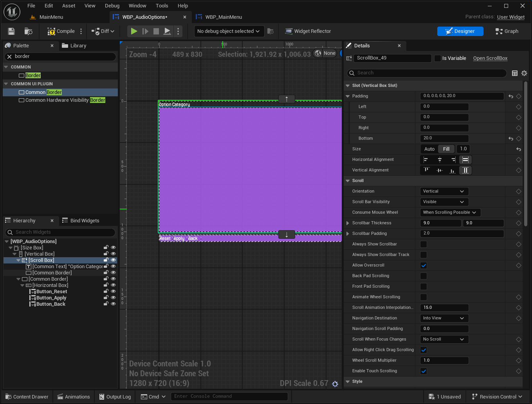Image resolution: width=532 pixels, height=404 pixels.
Task: Open the DPI Scale settings gear
Action: [335, 384]
